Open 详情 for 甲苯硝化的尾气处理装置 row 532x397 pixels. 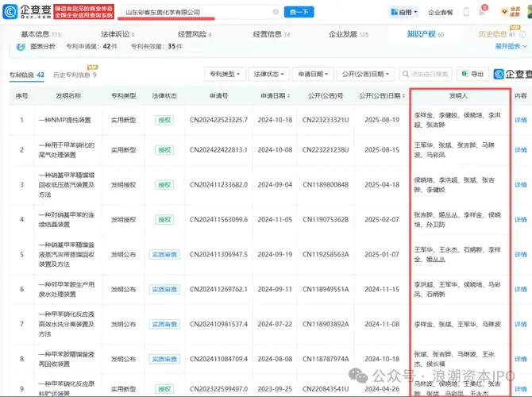click(x=520, y=150)
